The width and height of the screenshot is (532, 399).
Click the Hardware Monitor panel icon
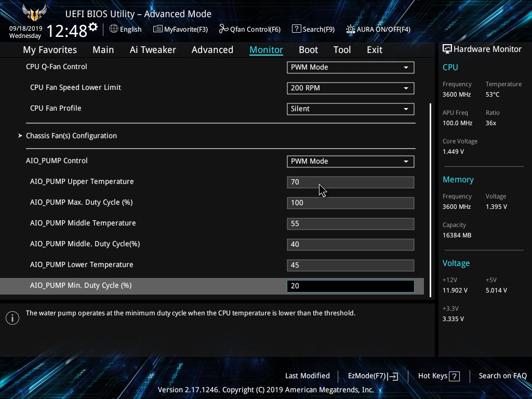pyautogui.click(x=447, y=49)
